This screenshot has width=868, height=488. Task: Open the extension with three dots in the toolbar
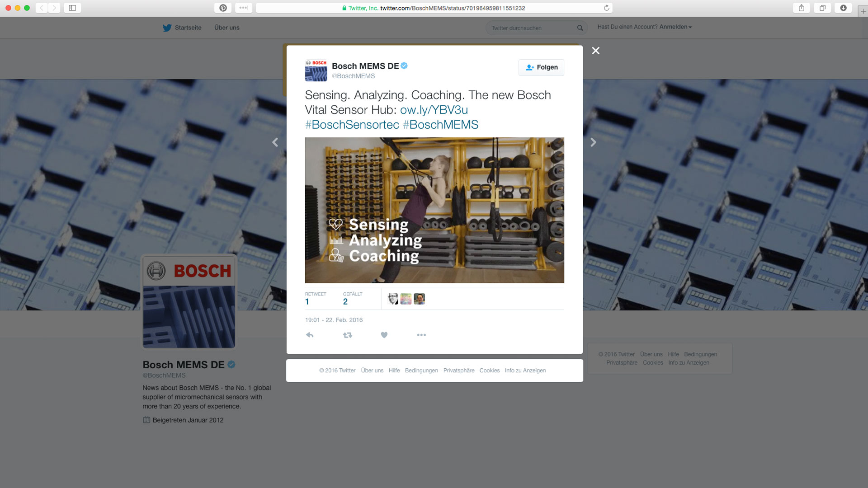(x=244, y=8)
